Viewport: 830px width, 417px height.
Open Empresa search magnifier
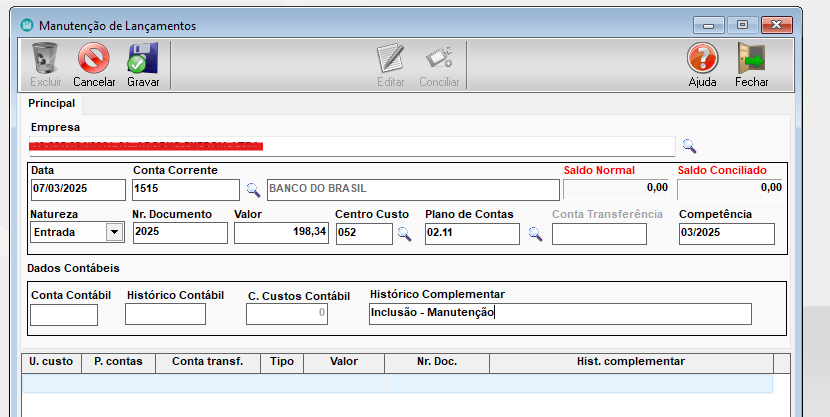pos(689,146)
